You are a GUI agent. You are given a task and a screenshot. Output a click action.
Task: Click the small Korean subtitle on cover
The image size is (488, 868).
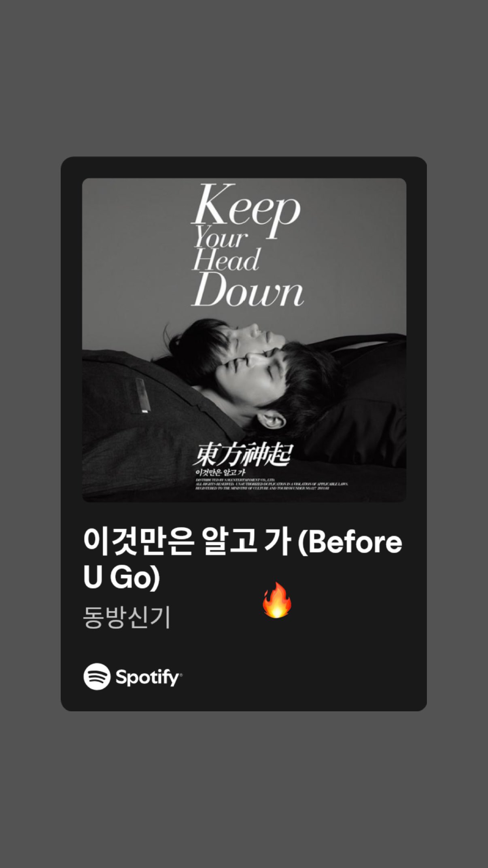point(221,472)
